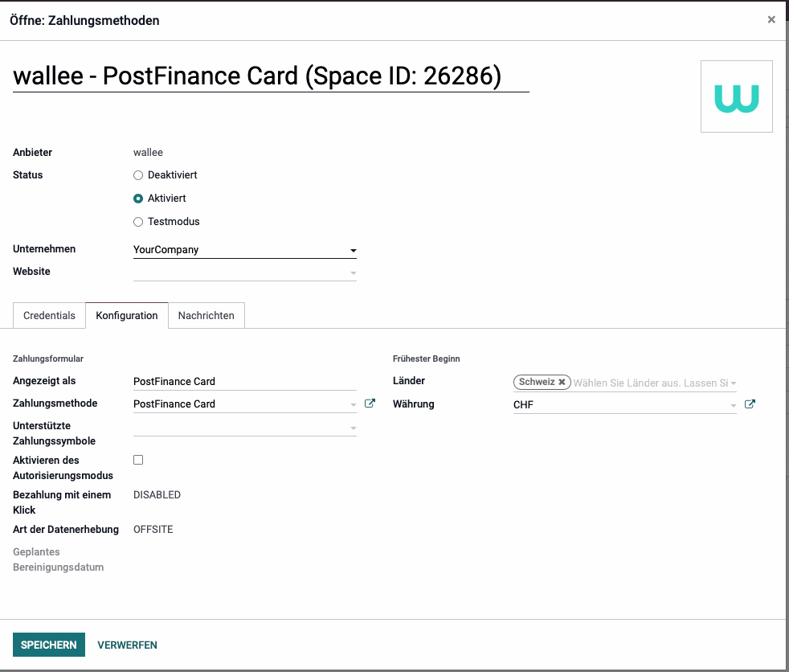This screenshot has height=672, width=789.
Task: Click the OFFSITE value text
Action: (153, 530)
